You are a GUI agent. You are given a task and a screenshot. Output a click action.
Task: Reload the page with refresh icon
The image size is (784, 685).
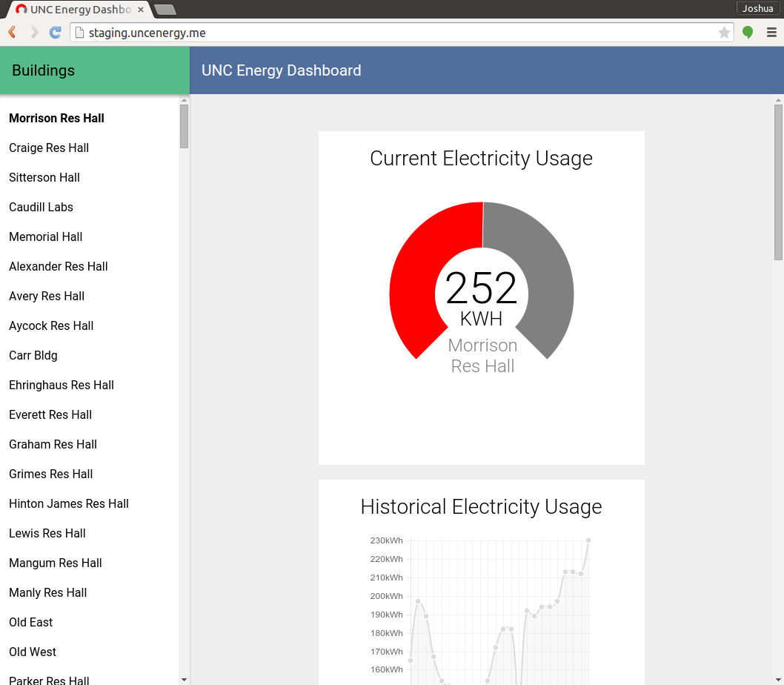tap(56, 33)
